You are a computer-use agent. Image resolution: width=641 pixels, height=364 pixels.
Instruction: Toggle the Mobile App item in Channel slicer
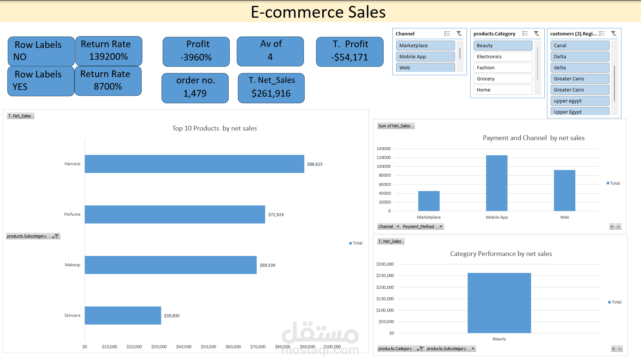point(425,56)
